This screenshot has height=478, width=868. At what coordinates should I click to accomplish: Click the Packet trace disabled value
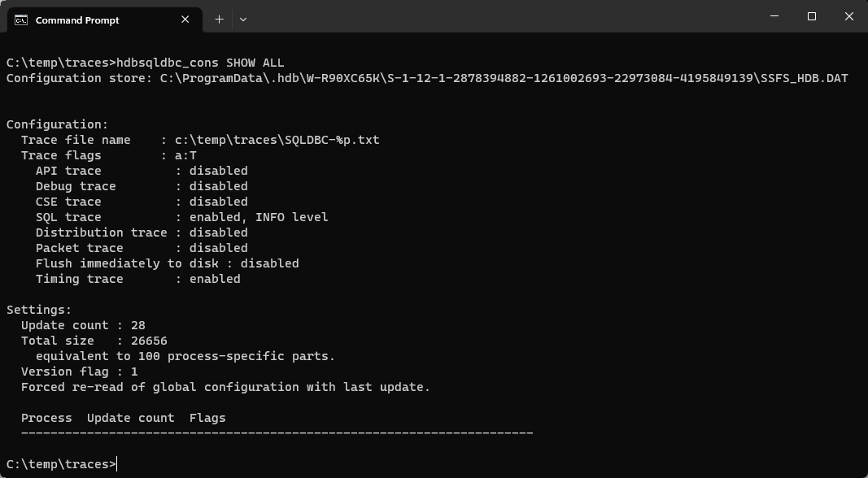[218, 248]
